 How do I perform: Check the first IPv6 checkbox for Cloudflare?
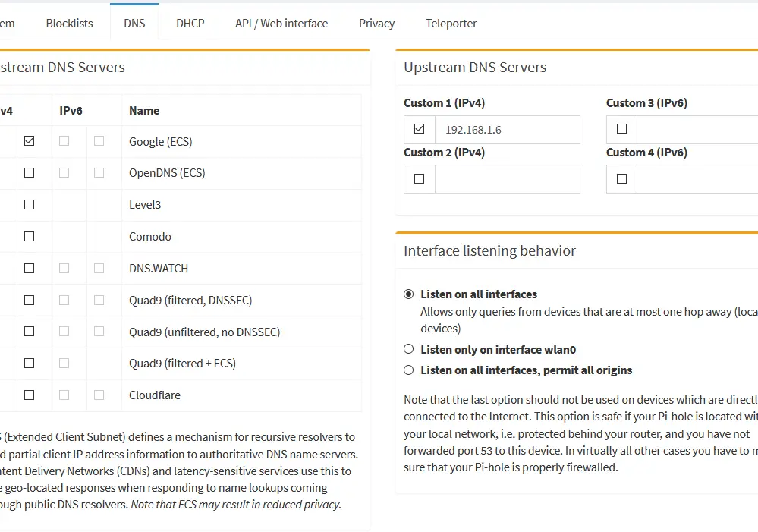click(x=64, y=395)
